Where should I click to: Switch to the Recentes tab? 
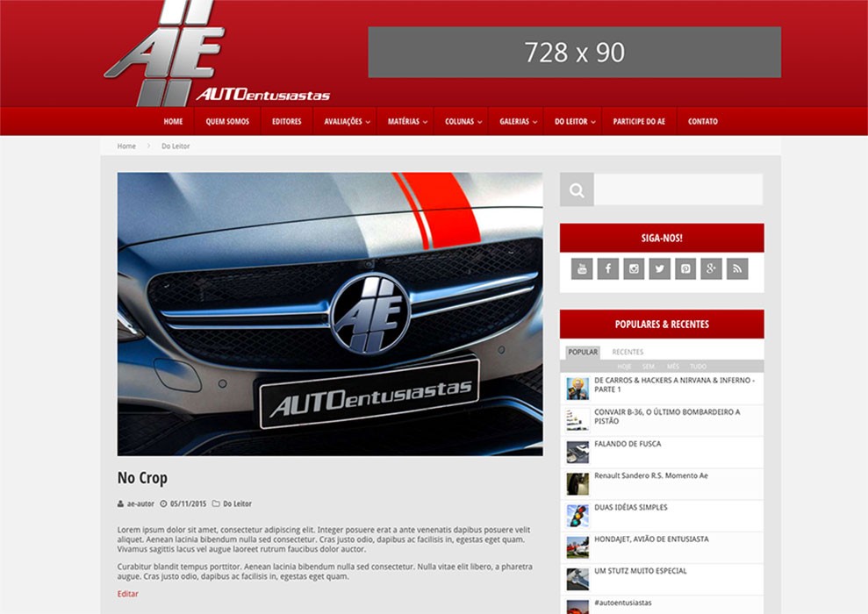pos(628,352)
